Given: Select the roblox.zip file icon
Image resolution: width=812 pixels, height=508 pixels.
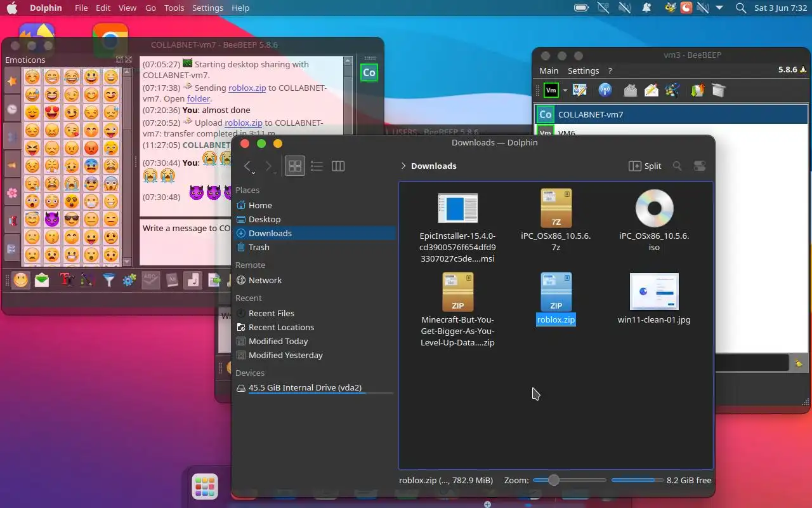Looking at the screenshot, I should pos(556,292).
